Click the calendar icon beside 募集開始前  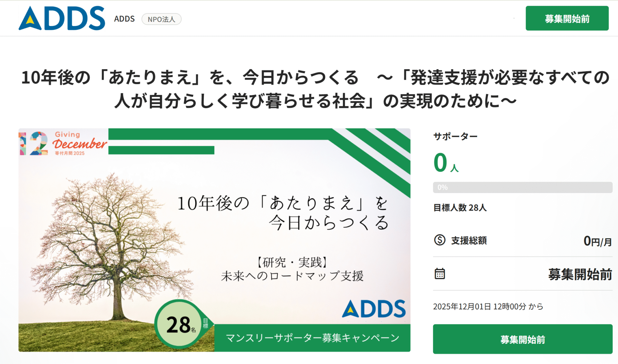(x=439, y=274)
